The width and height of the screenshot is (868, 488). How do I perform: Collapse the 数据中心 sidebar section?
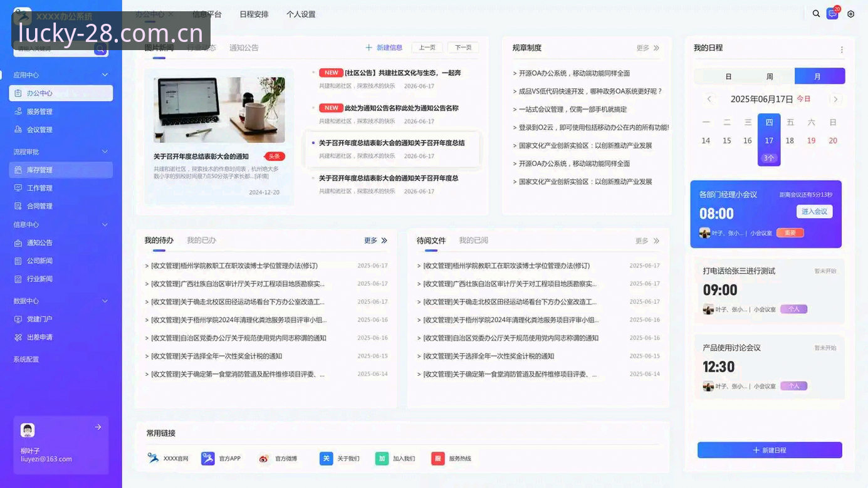click(105, 301)
